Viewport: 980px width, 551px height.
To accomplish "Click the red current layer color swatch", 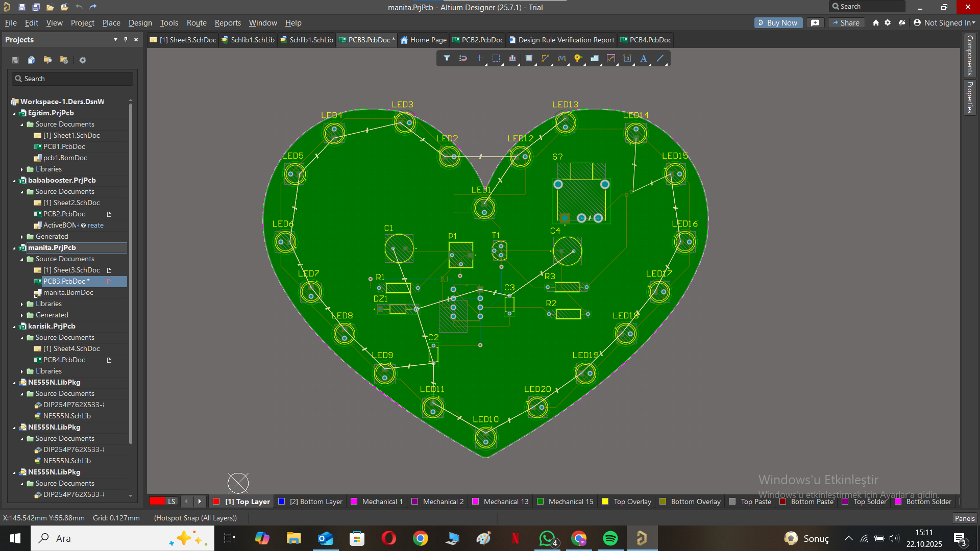I will click(x=157, y=502).
